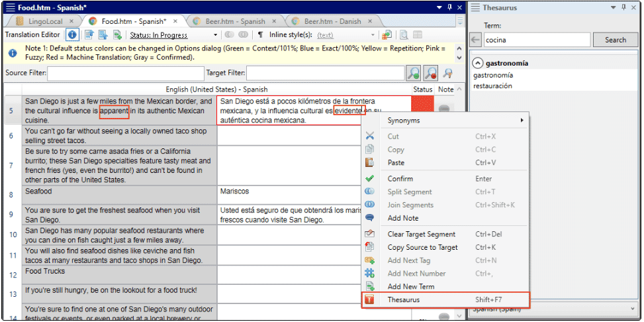Click the document with green plus toolbar icon

click(x=117, y=35)
